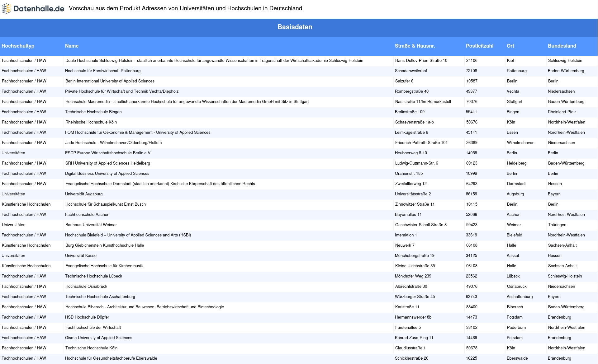
Task: Select postal code 16225
Action: [472, 358]
